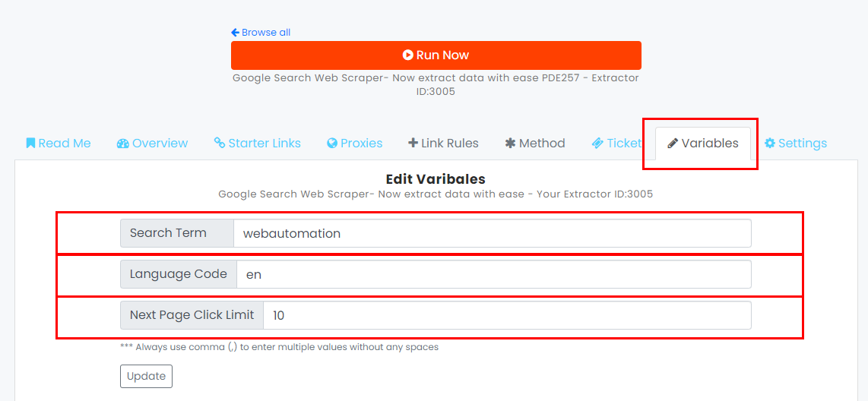Focus the Search Term input field
The image size is (868, 401).
492,233
